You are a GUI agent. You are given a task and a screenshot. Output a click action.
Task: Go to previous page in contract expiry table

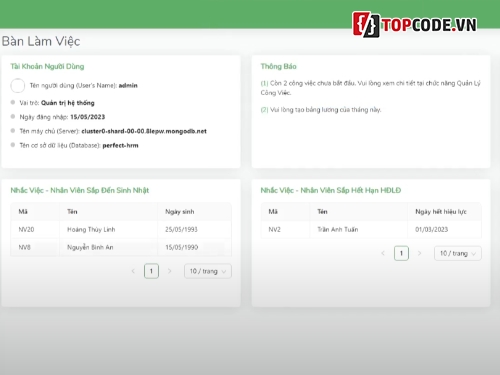point(383,253)
